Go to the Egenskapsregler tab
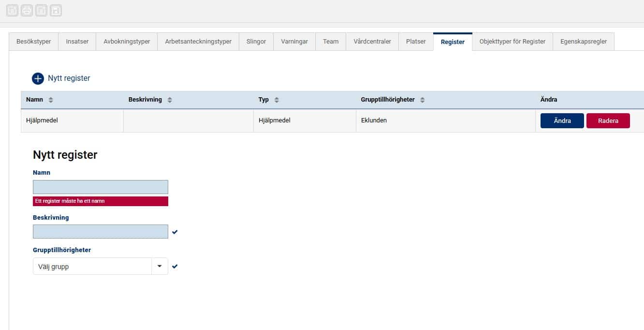The height and width of the screenshot is (330, 644). click(583, 42)
